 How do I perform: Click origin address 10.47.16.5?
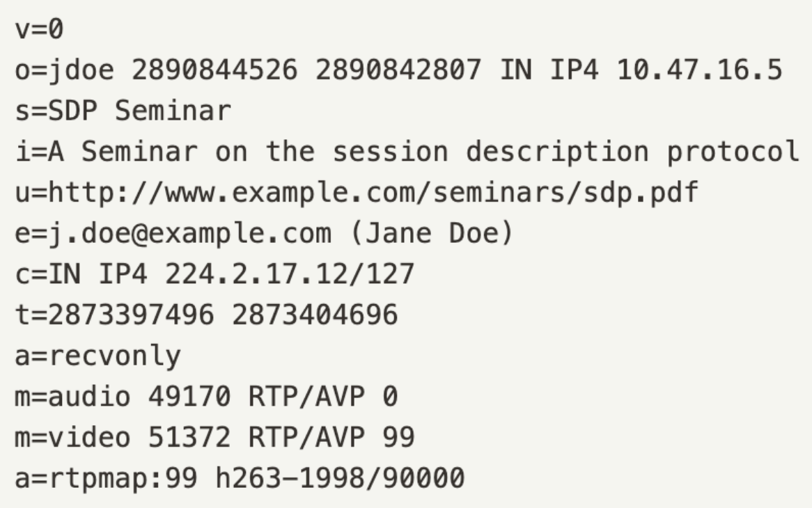(699, 70)
